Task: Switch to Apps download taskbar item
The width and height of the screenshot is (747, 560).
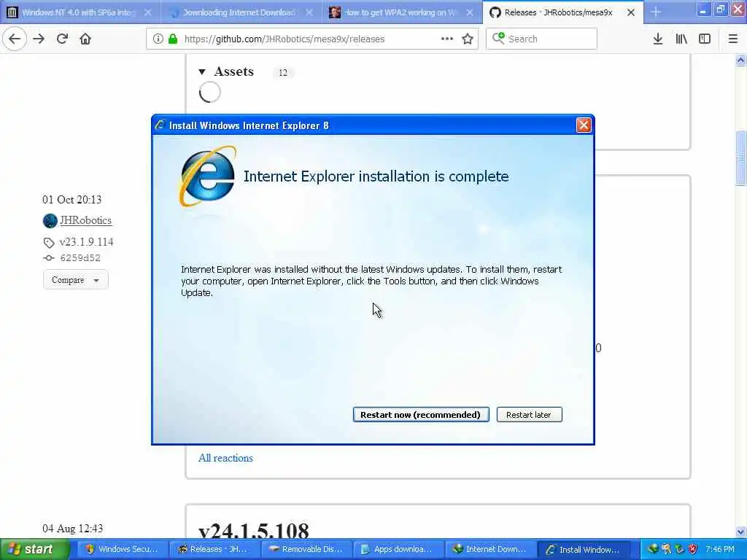Action: [398, 550]
